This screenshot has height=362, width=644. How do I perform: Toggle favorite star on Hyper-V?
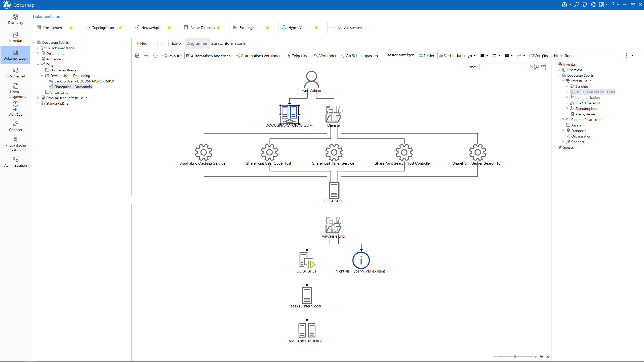[x=316, y=28]
